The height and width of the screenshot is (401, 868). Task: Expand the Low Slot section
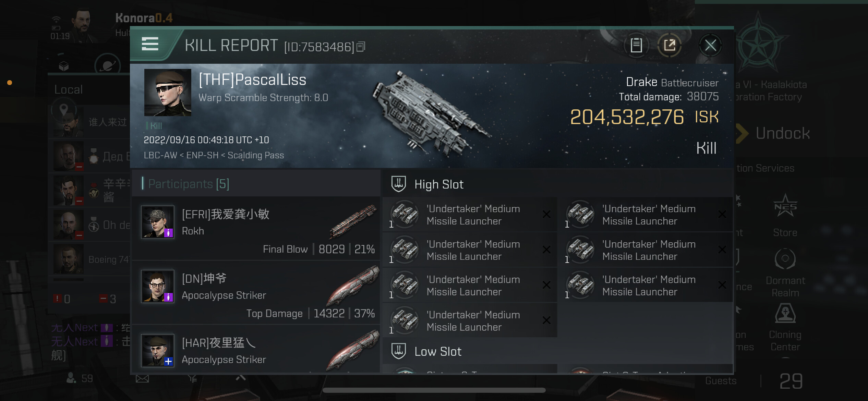tap(437, 352)
